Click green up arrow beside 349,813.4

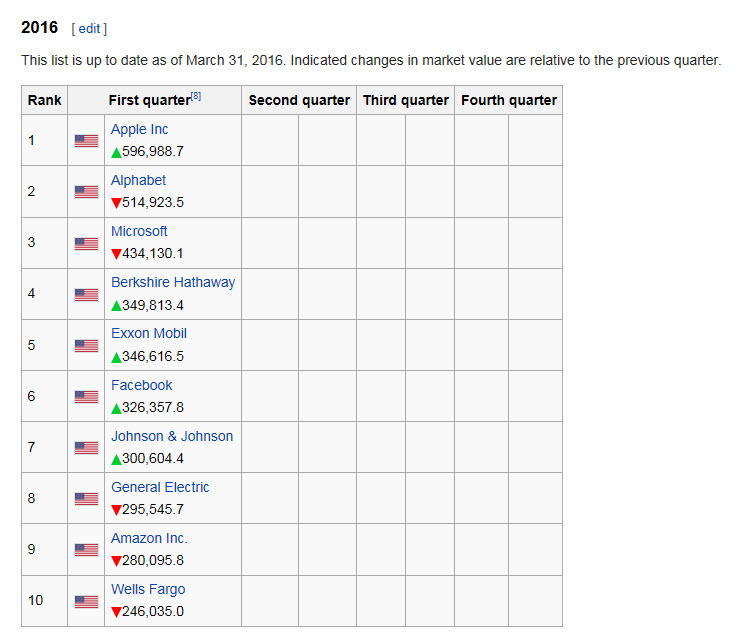pyautogui.click(x=116, y=306)
